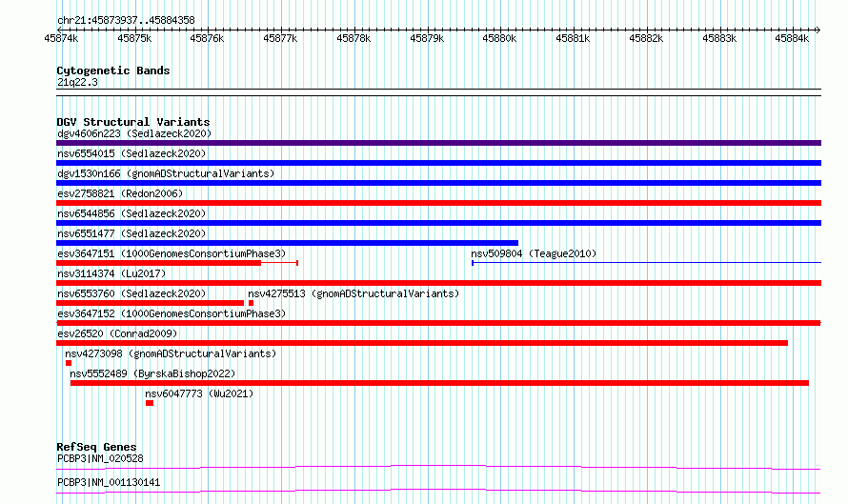Image resolution: width=848 pixels, height=504 pixels.
Task: Click the esv2758821 (Redon2006) label
Action: tap(120, 193)
